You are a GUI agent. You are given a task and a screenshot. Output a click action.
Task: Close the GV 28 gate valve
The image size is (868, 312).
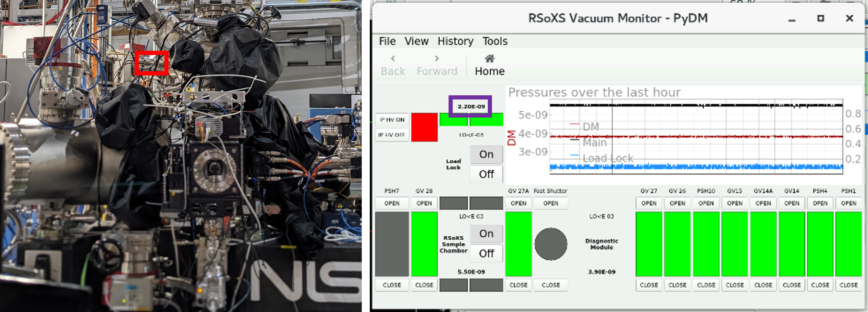pyautogui.click(x=424, y=285)
